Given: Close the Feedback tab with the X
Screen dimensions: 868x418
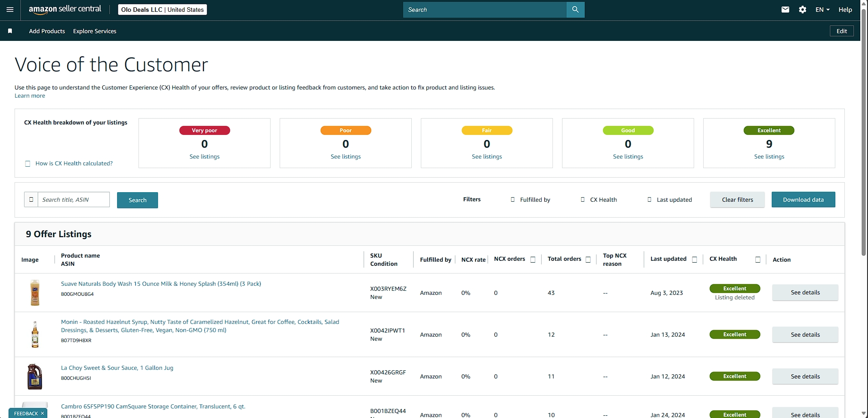Looking at the screenshot, I should tap(42, 413).
